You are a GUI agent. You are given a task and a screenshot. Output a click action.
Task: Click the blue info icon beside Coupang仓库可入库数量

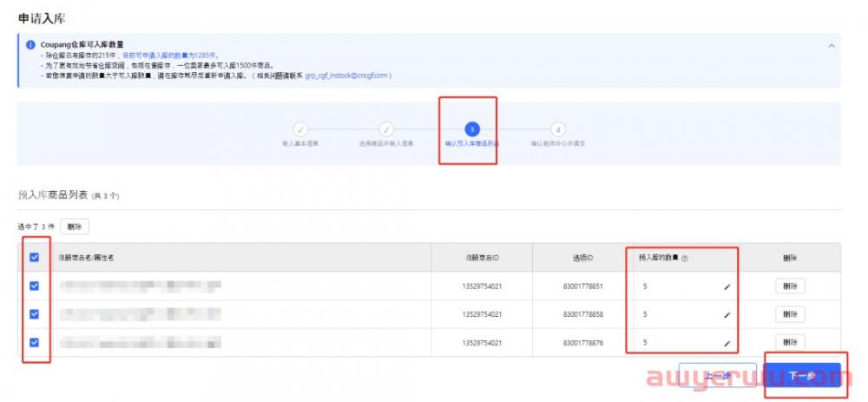point(30,44)
